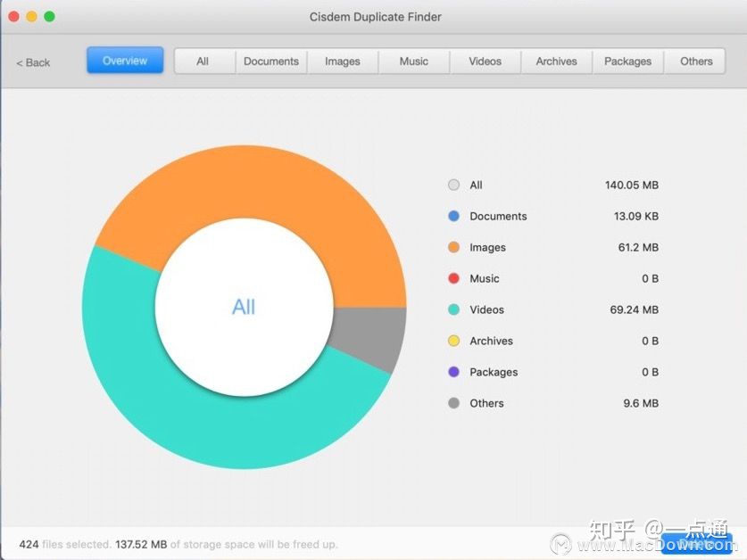Click the gray All legend dot

[x=453, y=185]
